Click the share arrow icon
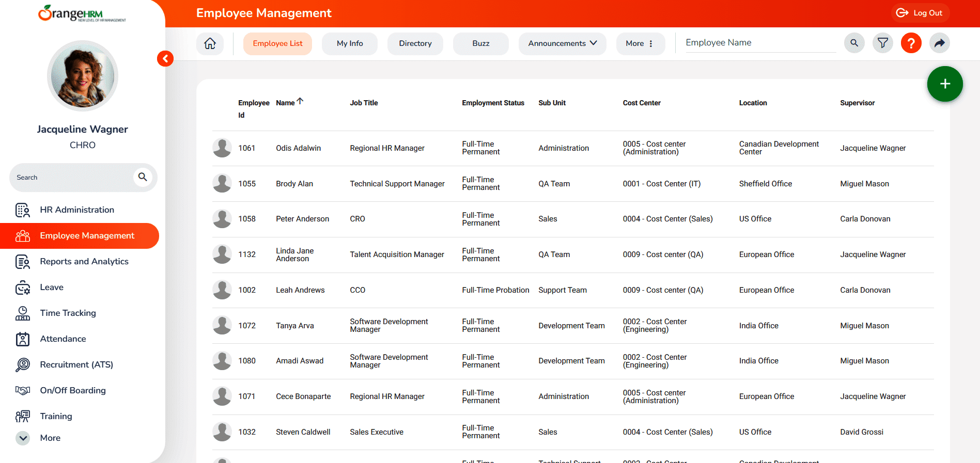This screenshot has height=463, width=980. pyautogui.click(x=939, y=43)
